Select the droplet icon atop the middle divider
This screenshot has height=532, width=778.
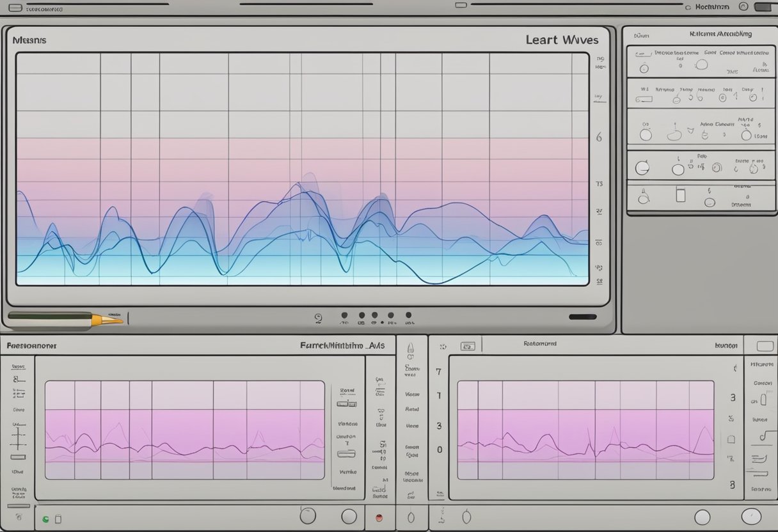(x=411, y=347)
